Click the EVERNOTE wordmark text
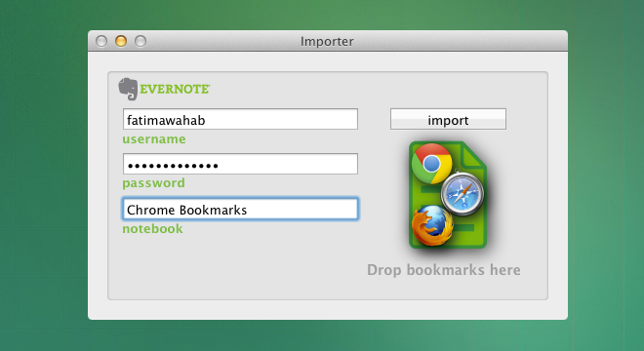 (175, 89)
